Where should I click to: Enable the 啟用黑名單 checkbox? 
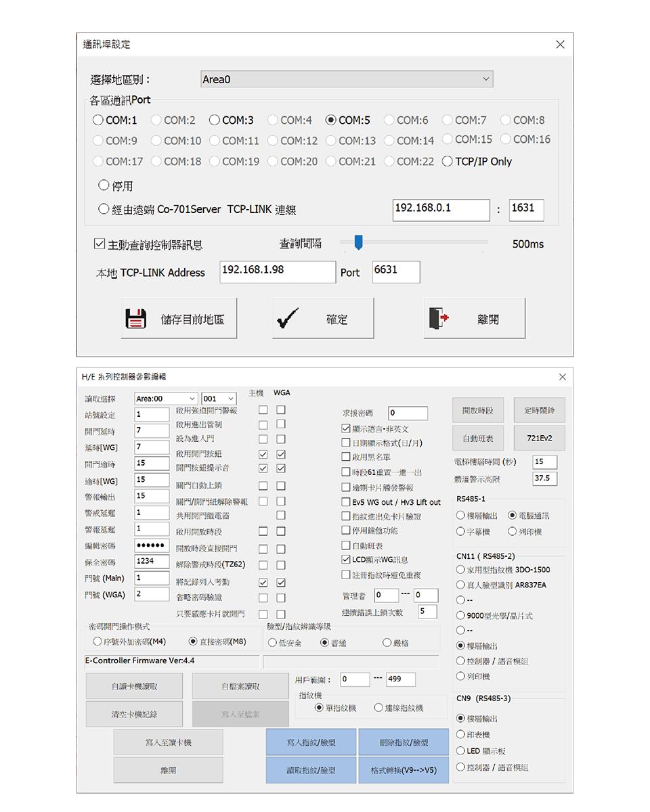[345, 457]
